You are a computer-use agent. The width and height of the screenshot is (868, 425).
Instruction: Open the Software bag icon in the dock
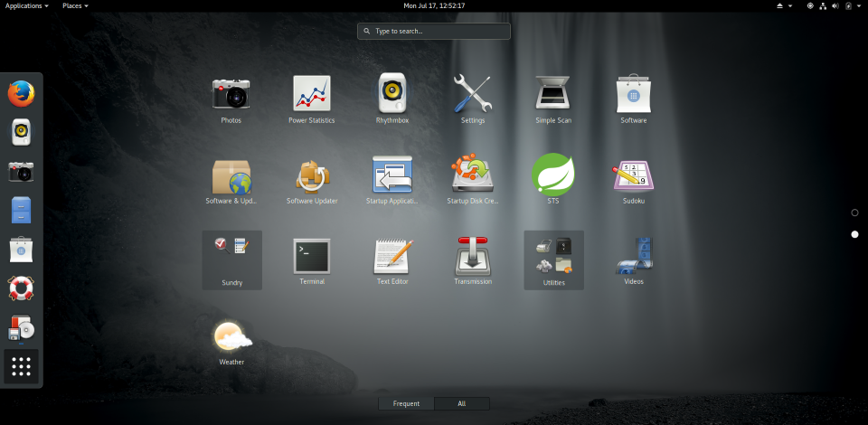(x=21, y=250)
